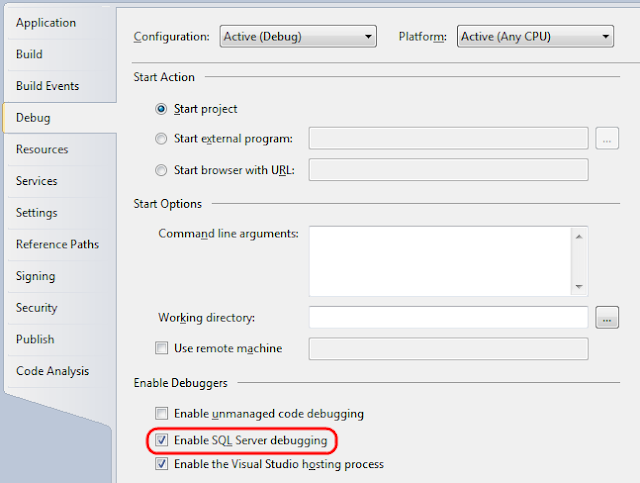Click the Command line arguments text box
Image resolution: width=640 pixels, height=483 pixels.
click(440, 260)
